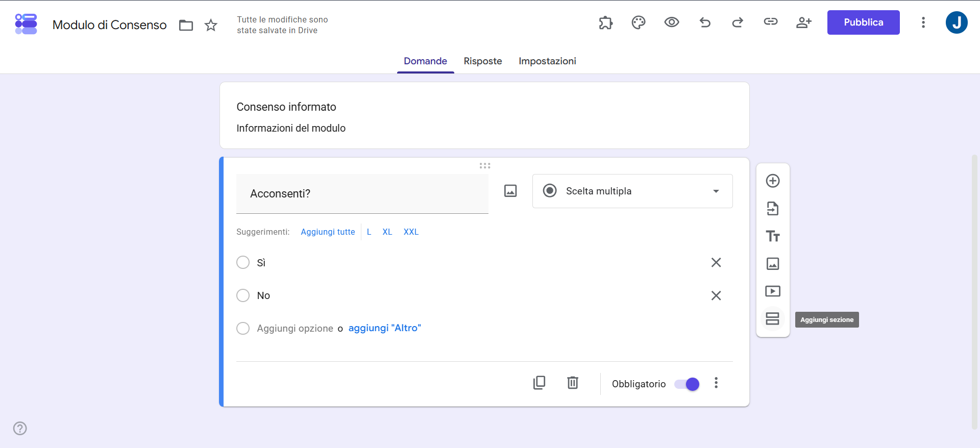Click Aggiungi opzione field
980x448 pixels.
coord(295,328)
